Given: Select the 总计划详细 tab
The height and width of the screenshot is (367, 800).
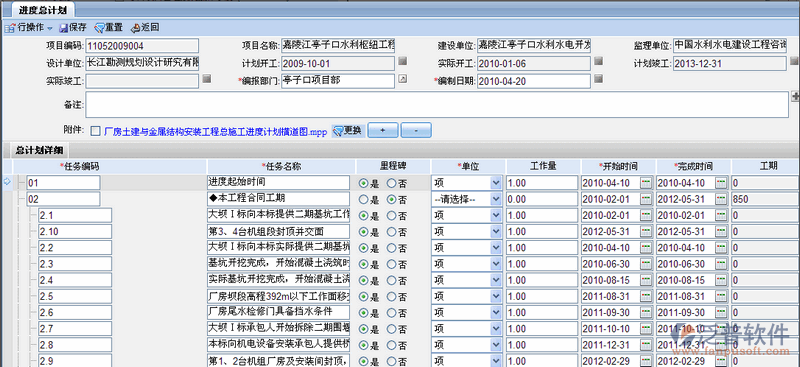Looking at the screenshot, I should coord(39,150).
